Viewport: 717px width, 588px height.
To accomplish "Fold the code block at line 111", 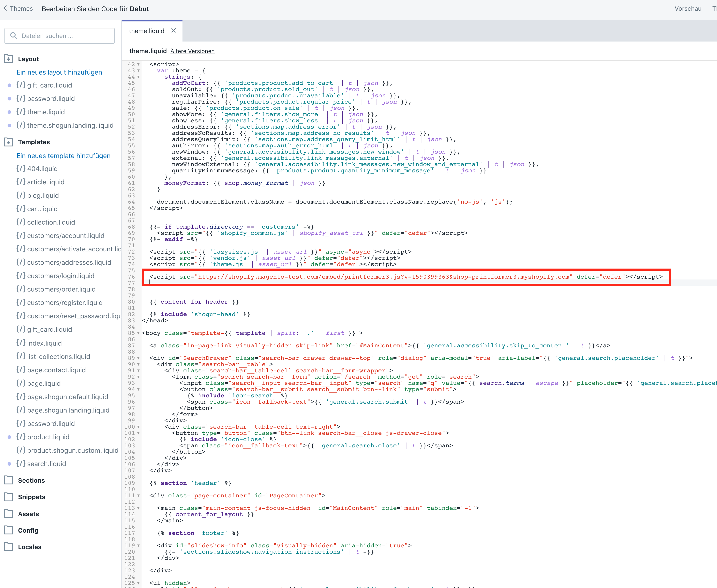I will click(139, 496).
